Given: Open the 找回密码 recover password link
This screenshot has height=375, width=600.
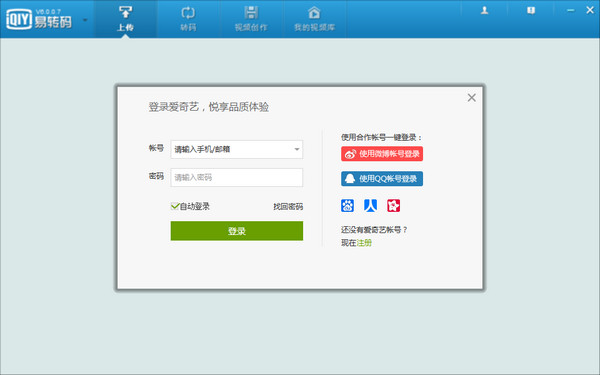Looking at the screenshot, I should [288, 207].
